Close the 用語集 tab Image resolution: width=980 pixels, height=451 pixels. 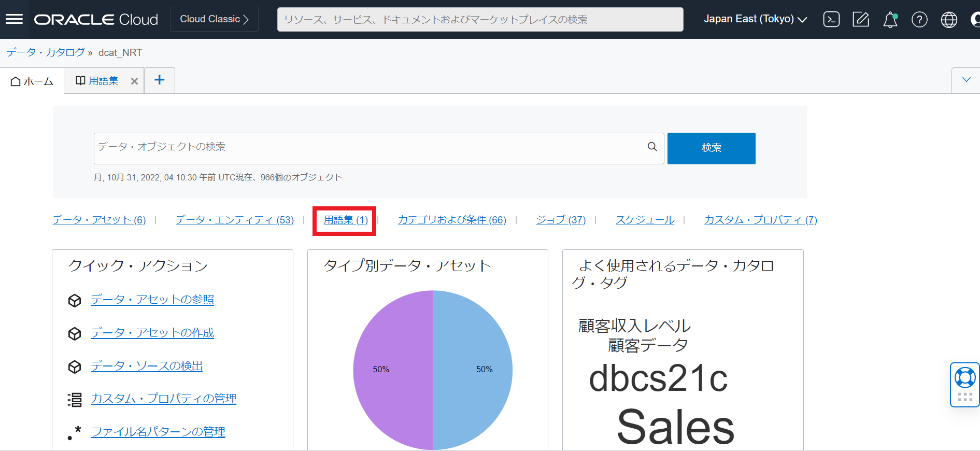tap(134, 81)
